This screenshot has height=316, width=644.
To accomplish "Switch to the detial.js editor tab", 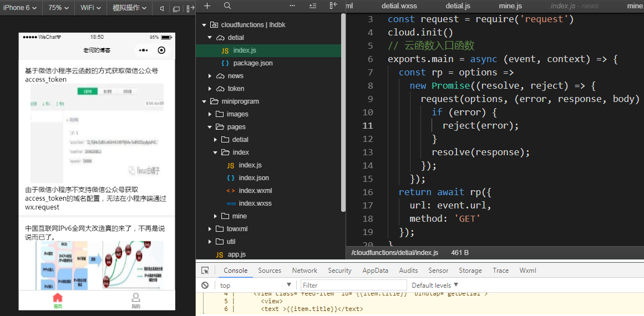I will click(x=458, y=6).
